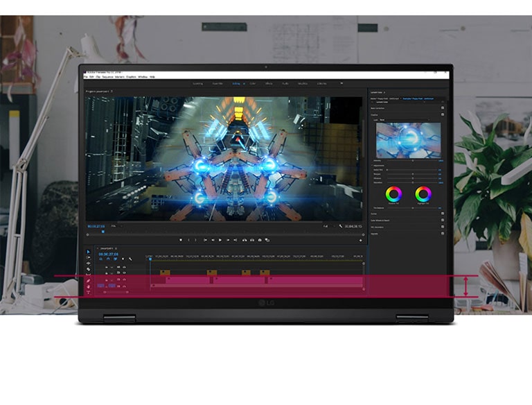Select the Razor tool in timeline toolbar
The height and width of the screenshot is (405, 532).
pyautogui.click(x=89, y=269)
